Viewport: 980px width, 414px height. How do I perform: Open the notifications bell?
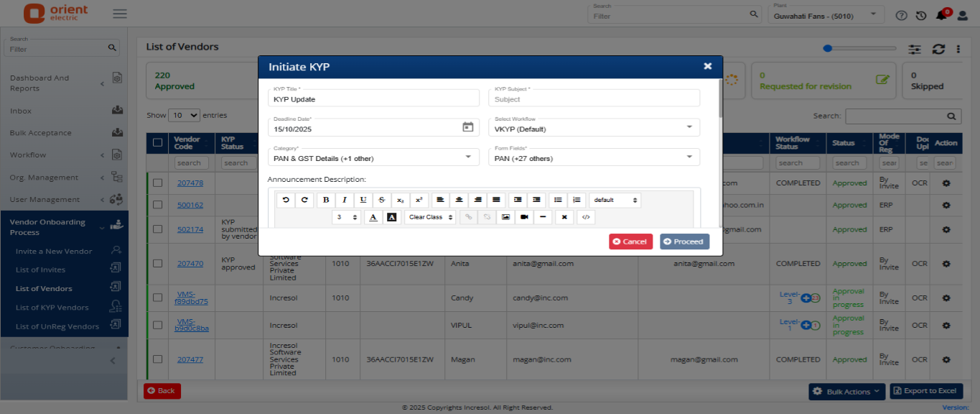pyautogui.click(x=941, y=15)
